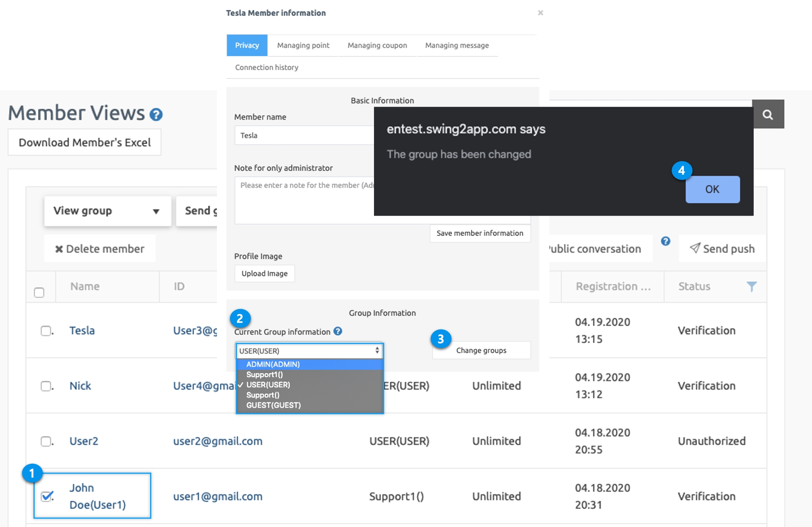
Task: Click 04.19.2020 13:15 registration cell
Action: (x=602, y=330)
